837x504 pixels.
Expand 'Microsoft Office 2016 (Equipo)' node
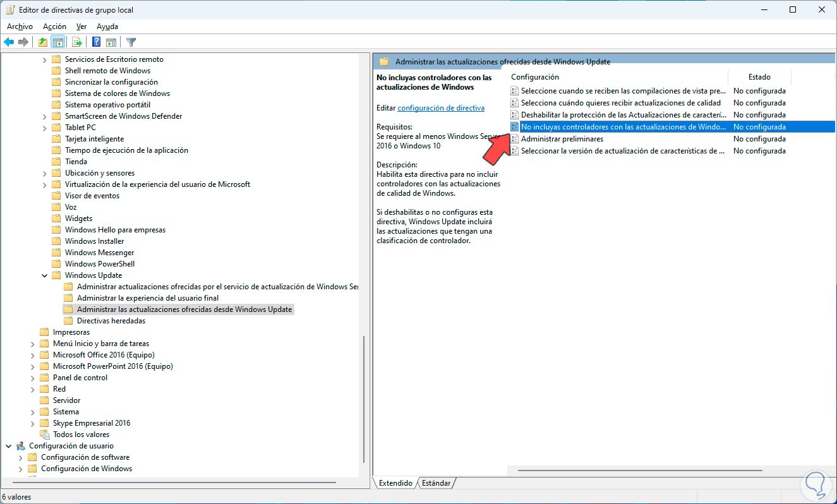[33, 355]
